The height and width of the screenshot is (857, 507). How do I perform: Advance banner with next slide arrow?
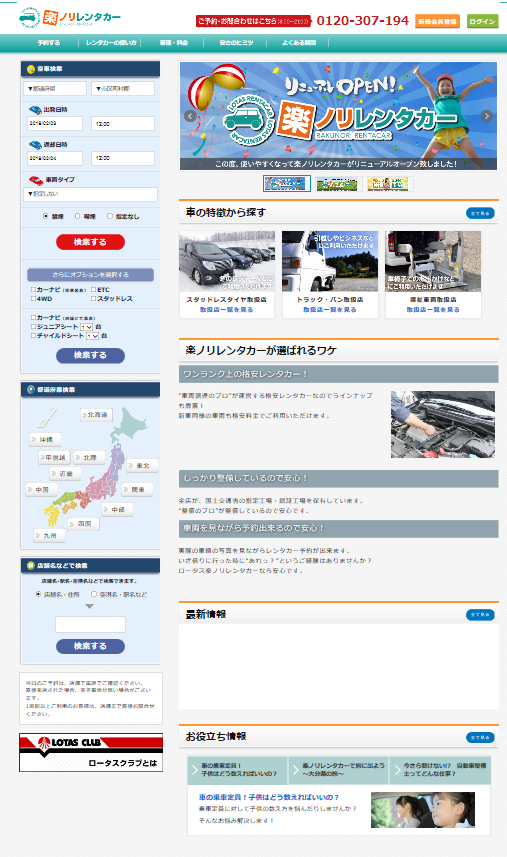[486, 116]
